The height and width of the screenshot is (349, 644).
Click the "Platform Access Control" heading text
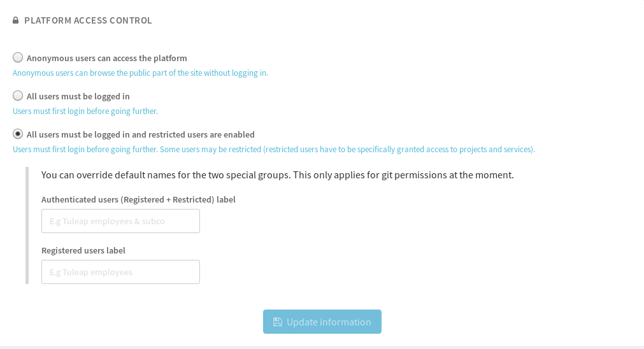click(x=88, y=20)
